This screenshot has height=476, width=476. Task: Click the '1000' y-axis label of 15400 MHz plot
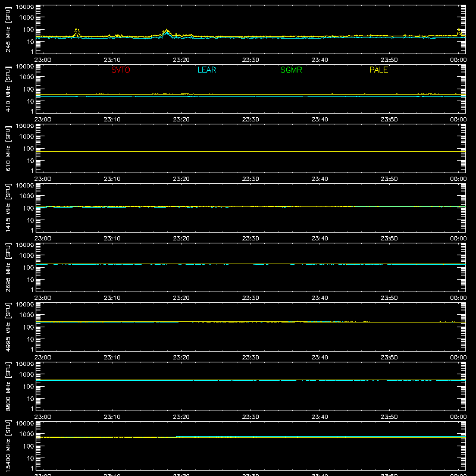tap(27, 434)
